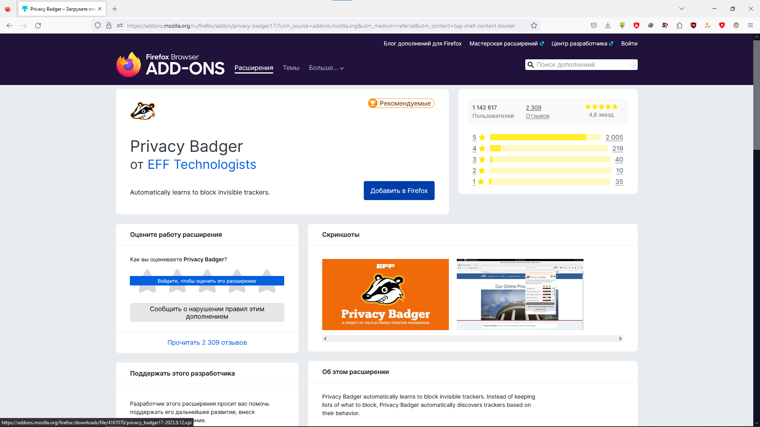Viewport: 760px width, 427px height.
Task: Open the Pocket save icon
Action: tap(594, 26)
